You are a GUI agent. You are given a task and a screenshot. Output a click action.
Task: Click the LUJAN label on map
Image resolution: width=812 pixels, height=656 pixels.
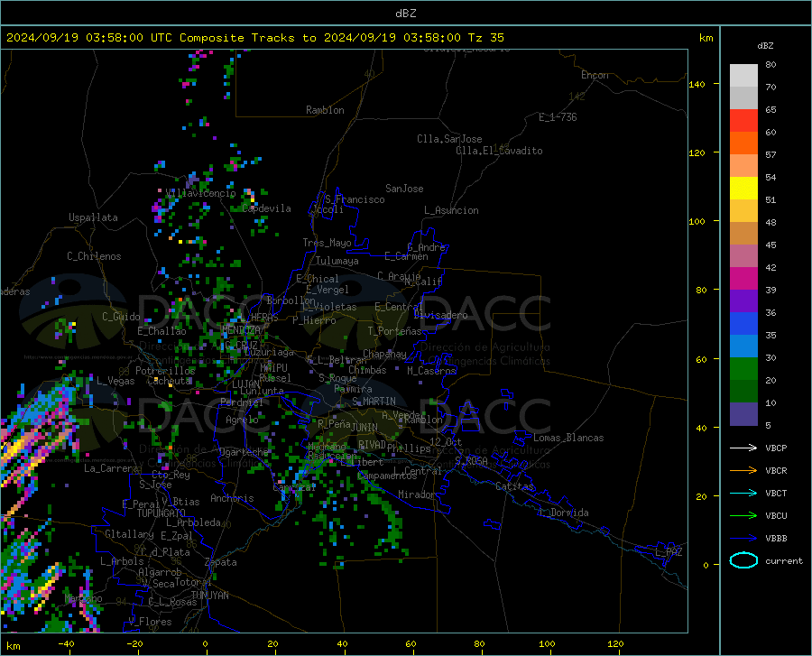(245, 384)
